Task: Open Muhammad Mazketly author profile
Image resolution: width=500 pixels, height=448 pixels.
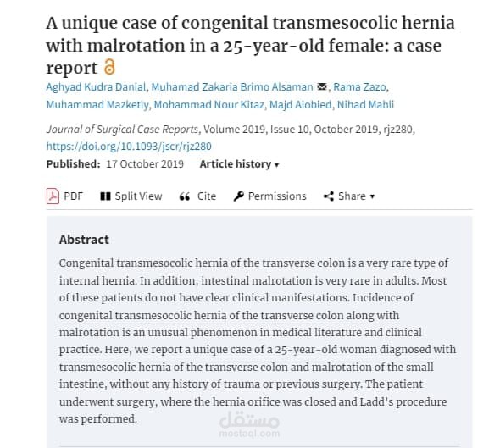Action: click(x=97, y=105)
